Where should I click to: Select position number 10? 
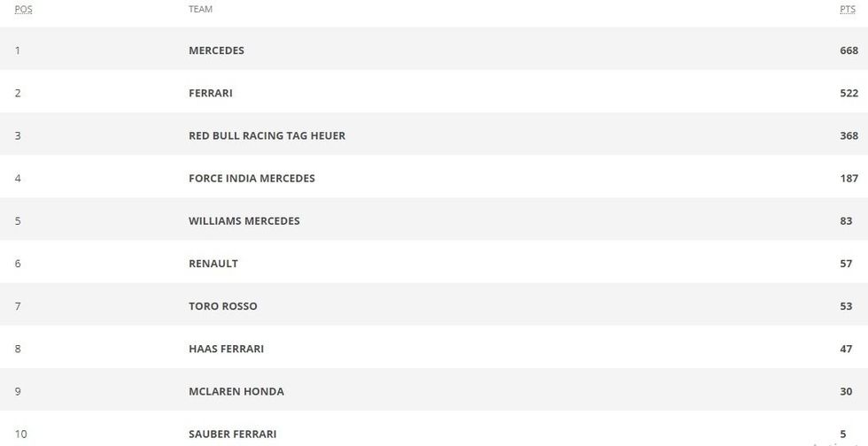click(21, 433)
